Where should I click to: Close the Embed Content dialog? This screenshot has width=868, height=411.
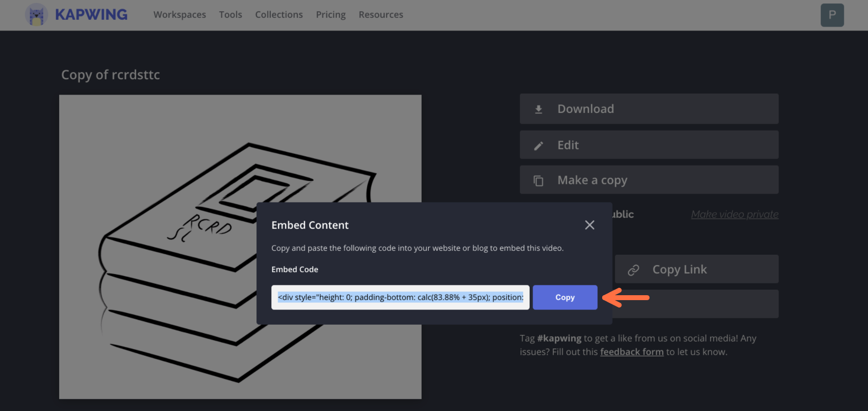pos(589,225)
